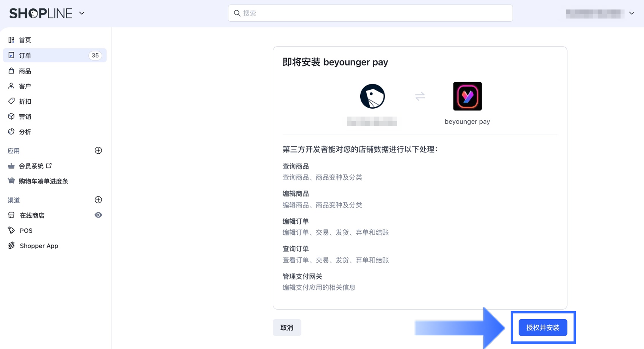The width and height of the screenshot is (644, 349).
Task: Open 订单 orders page
Action: point(55,55)
